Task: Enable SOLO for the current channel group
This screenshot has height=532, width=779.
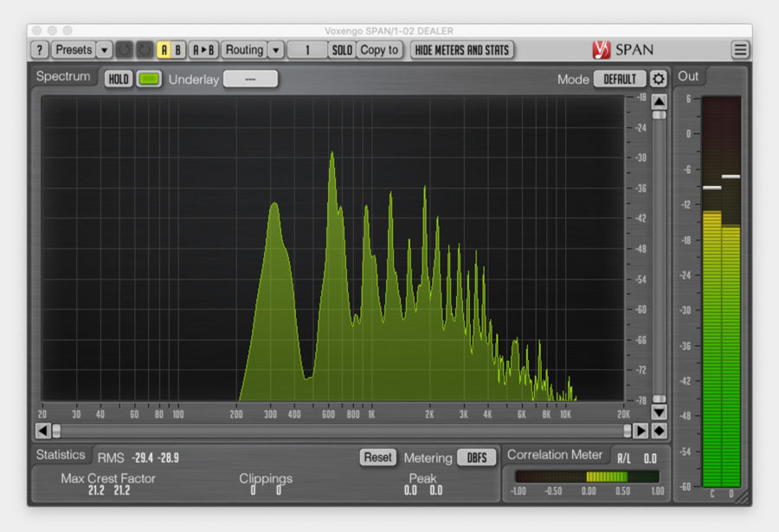Action: pos(341,49)
